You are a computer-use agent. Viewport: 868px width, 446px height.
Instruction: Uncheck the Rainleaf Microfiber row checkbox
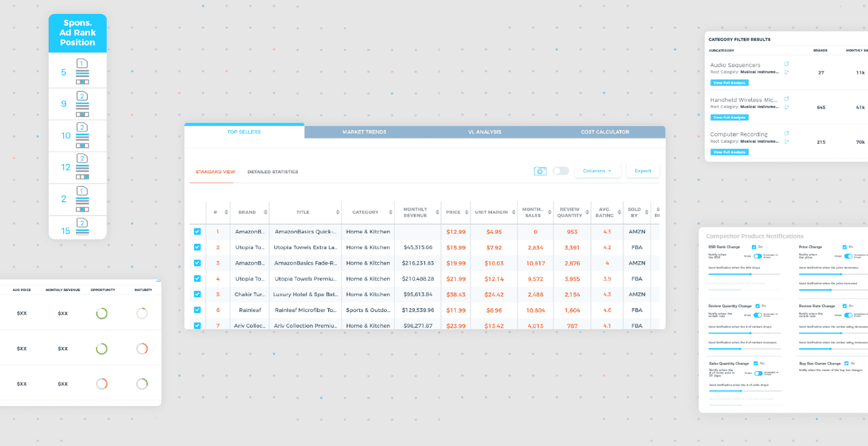(x=197, y=310)
